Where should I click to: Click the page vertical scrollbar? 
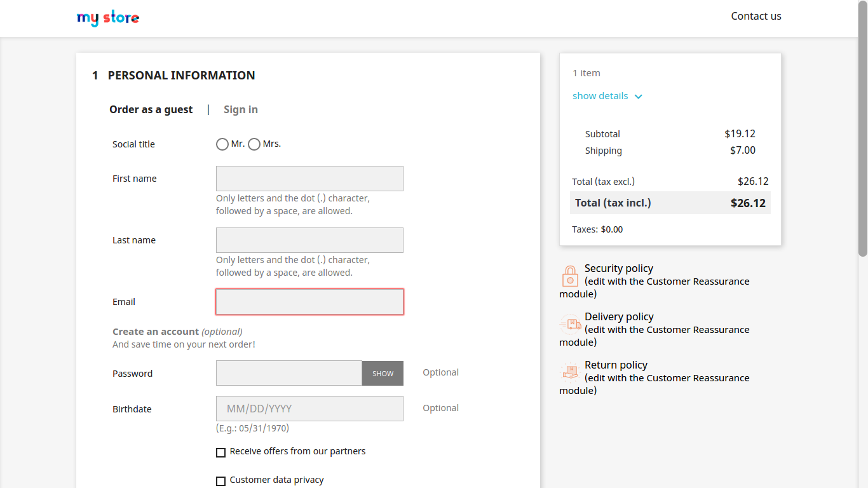click(x=862, y=127)
